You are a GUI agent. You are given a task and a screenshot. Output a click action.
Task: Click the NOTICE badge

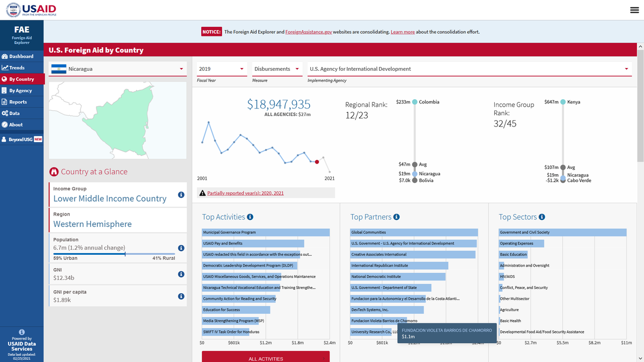211,32
